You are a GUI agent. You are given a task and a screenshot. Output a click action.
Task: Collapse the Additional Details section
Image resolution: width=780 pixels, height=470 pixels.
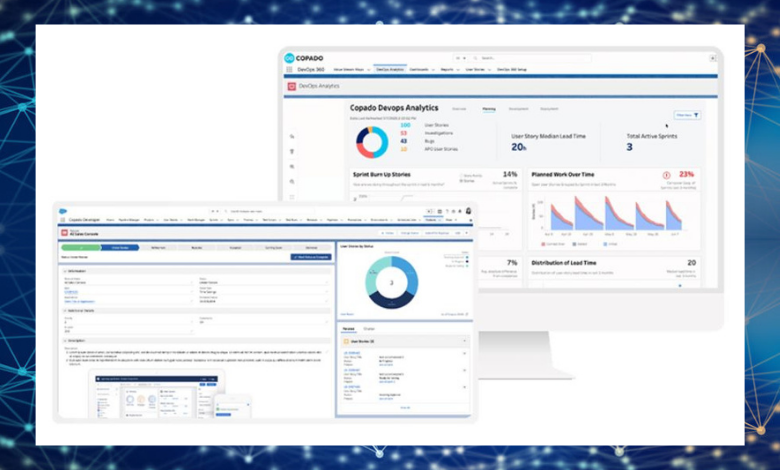point(65,311)
